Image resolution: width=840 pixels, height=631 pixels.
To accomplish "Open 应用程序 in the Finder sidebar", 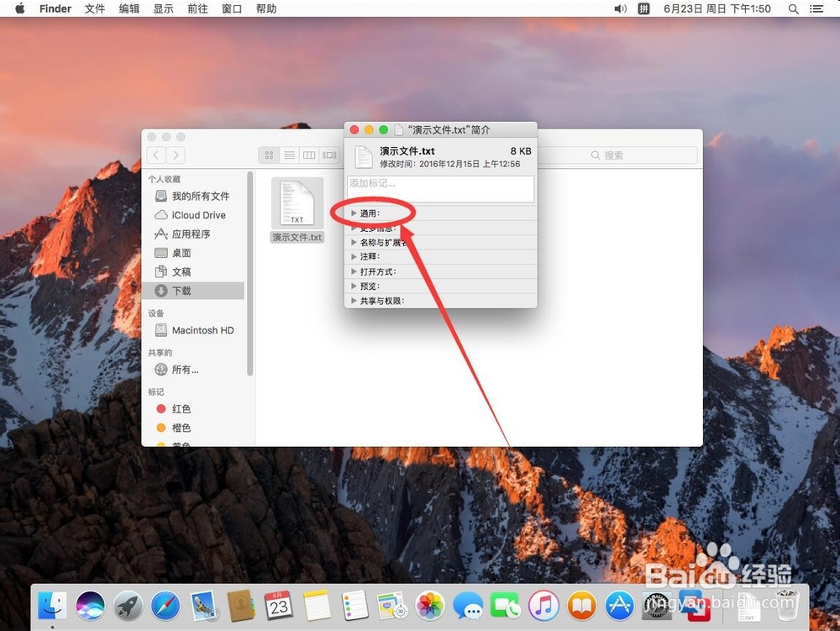I will point(193,234).
